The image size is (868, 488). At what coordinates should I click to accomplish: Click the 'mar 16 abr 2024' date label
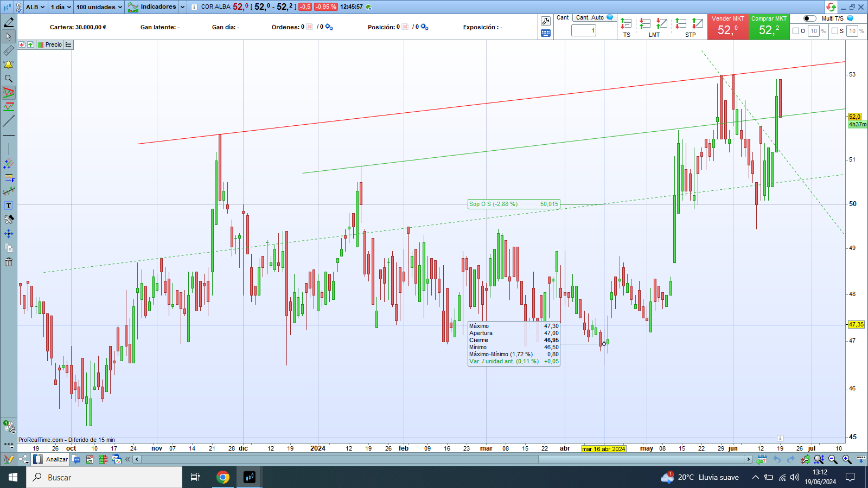pos(604,449)
